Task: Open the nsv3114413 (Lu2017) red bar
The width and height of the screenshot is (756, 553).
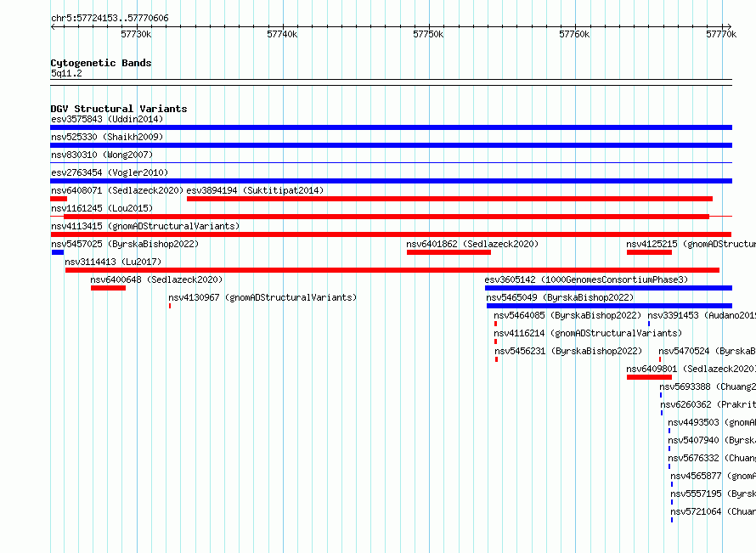Action: (392, 270)
